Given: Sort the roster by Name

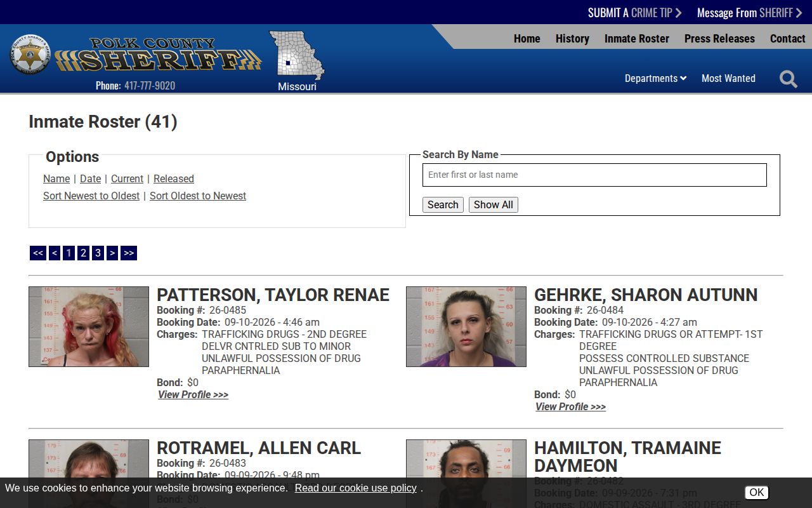Looking at the screenshot, I should point(56,179).
